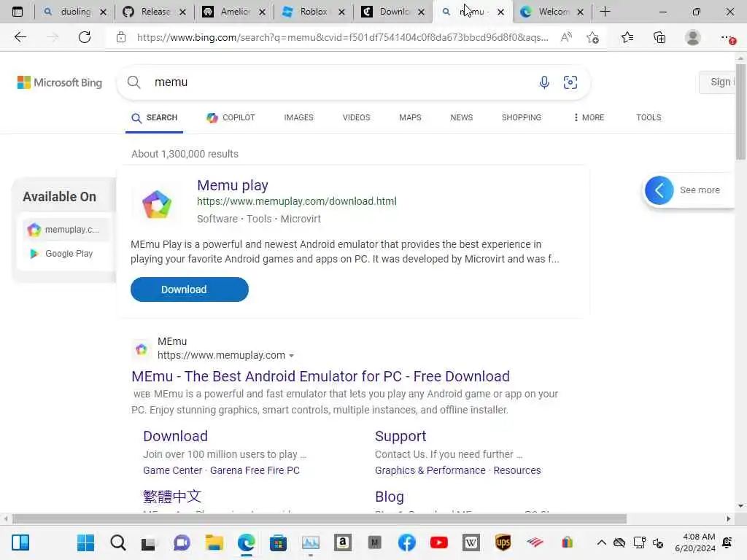Activate the Read aloud icon
Image resolution: width=747 pixels, height=560 pixels.
click(566, 37)
